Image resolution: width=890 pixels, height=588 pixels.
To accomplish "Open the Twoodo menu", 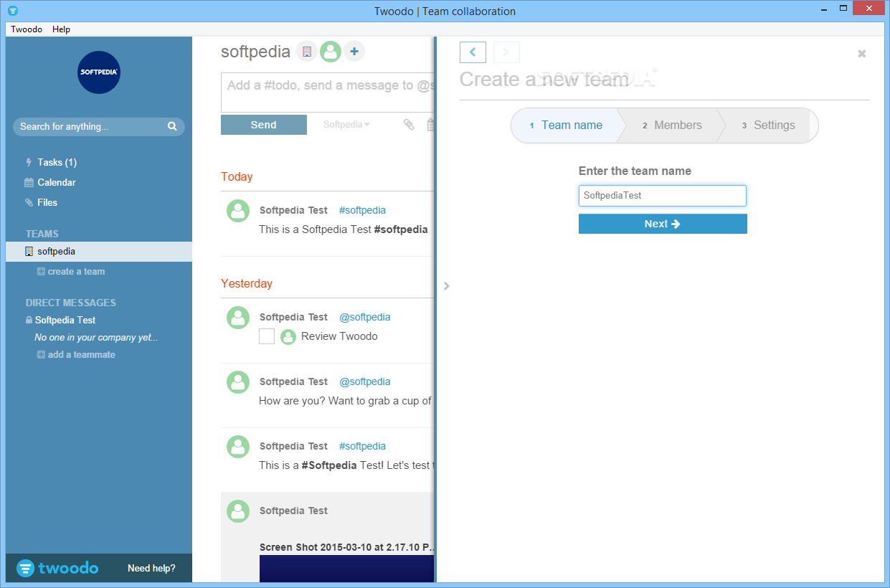I will (27, 29).
